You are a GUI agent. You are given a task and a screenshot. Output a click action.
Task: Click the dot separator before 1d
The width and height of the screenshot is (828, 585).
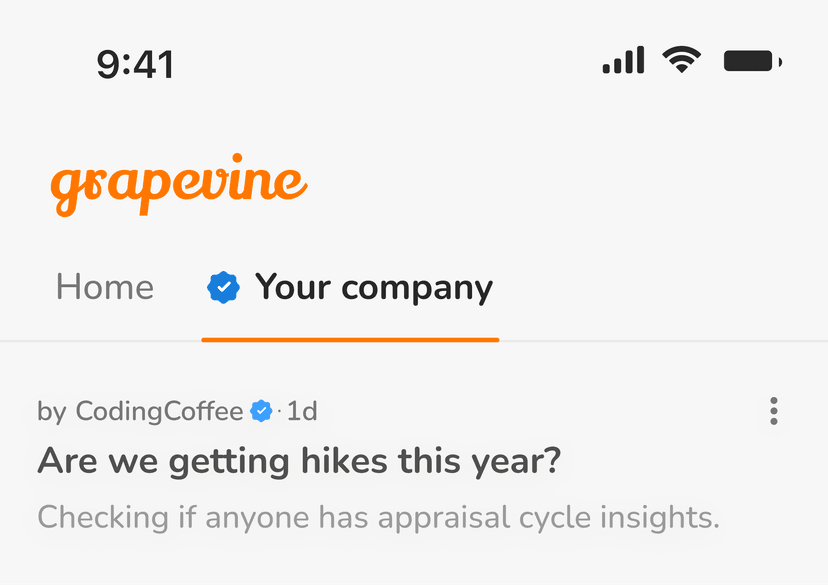click(279, 412)
